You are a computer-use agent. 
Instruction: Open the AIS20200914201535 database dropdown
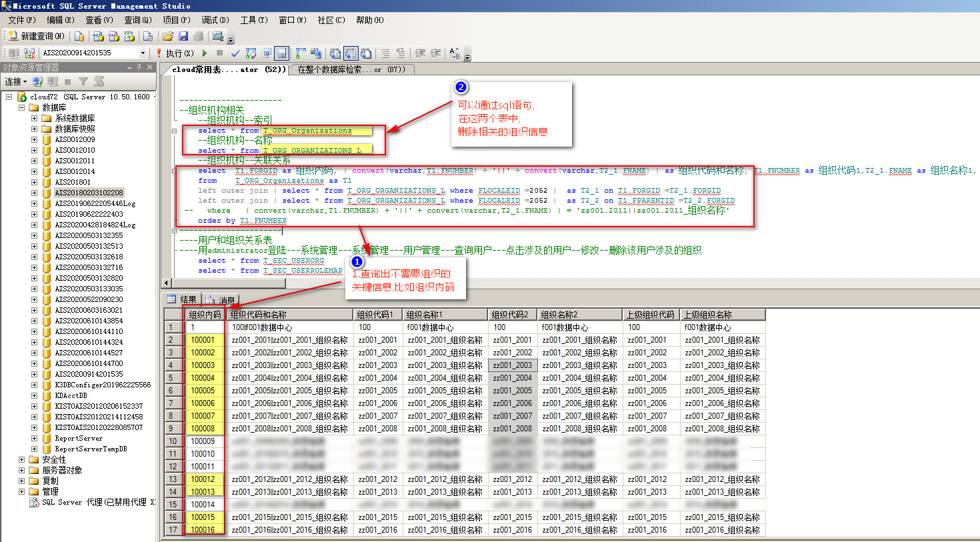coord(143,53)
